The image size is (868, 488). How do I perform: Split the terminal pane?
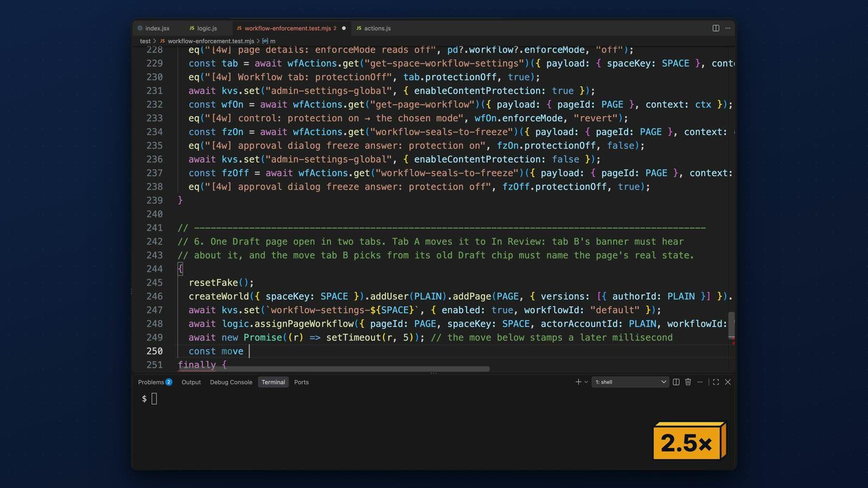coord(676,382)
